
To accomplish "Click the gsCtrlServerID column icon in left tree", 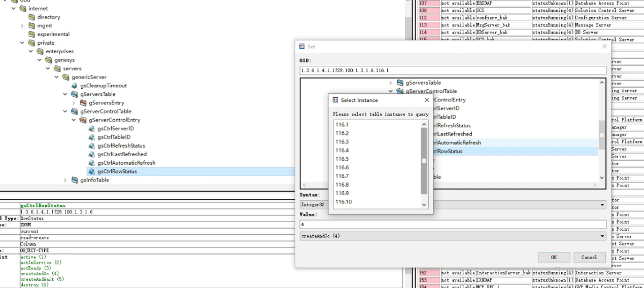I will pyautogui.click(x=92, y=129).
